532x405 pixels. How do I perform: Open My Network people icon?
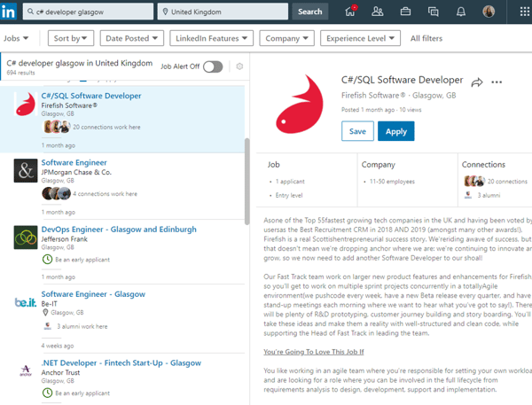(378, 12)
